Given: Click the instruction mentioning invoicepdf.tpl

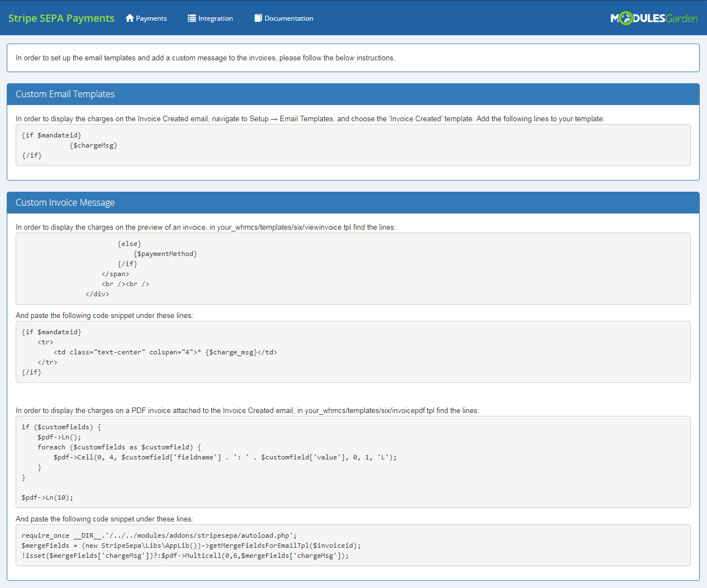Looking at the screenshot, I should (x=247, y=410).
